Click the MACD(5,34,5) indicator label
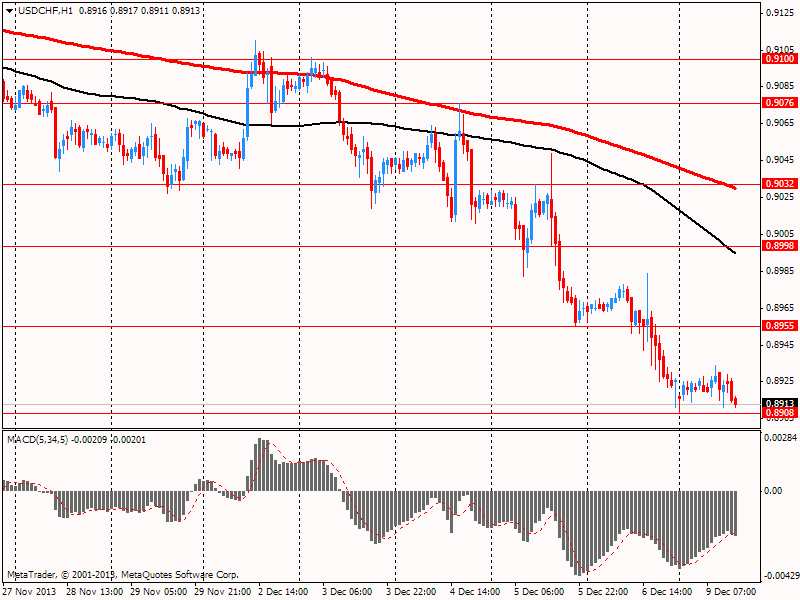 click(x=37, y=439)
